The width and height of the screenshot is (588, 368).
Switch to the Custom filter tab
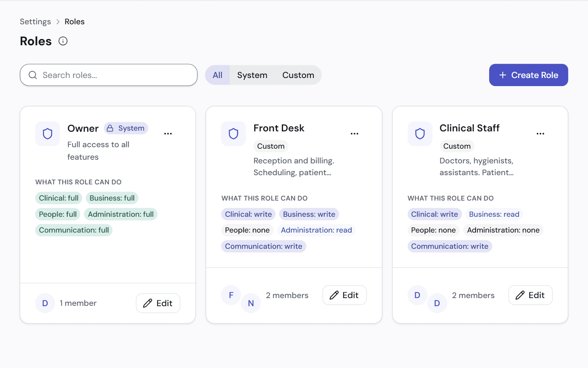point(298,75)
